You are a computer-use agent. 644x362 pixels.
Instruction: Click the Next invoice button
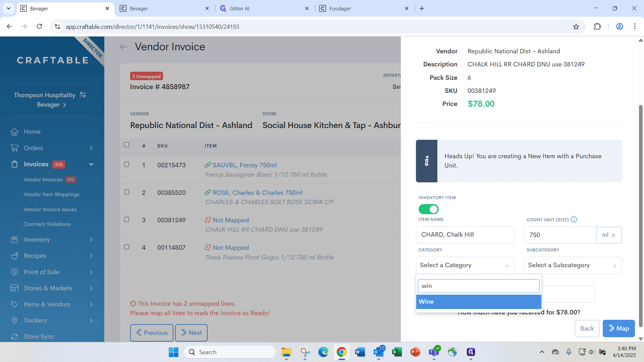(191, 333)
